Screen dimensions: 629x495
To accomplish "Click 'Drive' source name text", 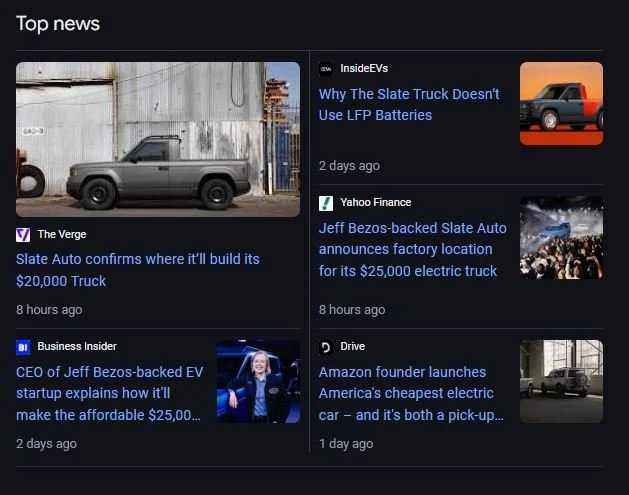I will (353, 347).
